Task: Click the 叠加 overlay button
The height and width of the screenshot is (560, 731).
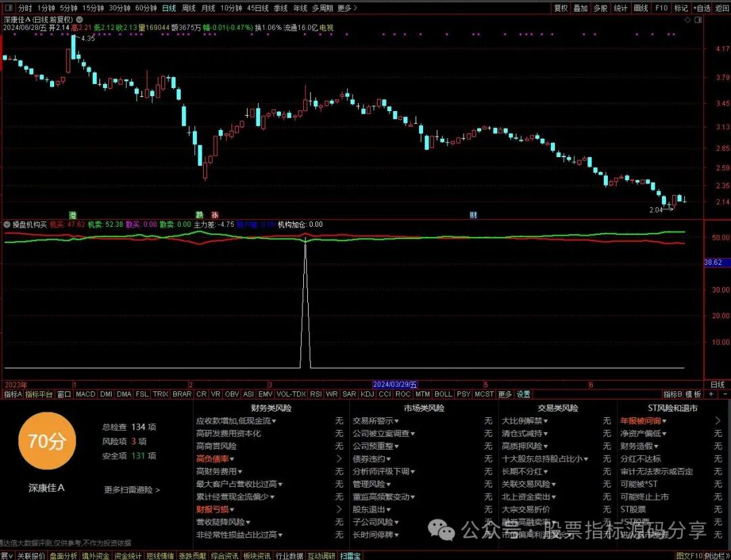Action: point(581,8)
